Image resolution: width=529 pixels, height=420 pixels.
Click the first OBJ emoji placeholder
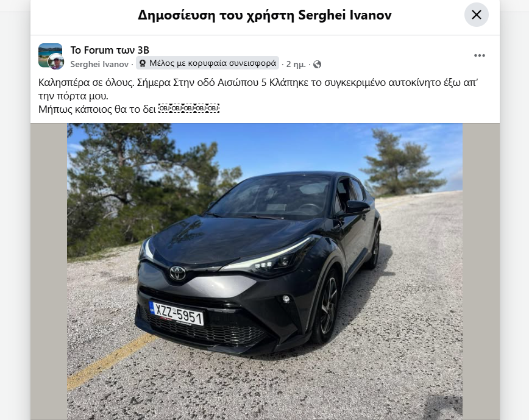(x=165, y=109)
